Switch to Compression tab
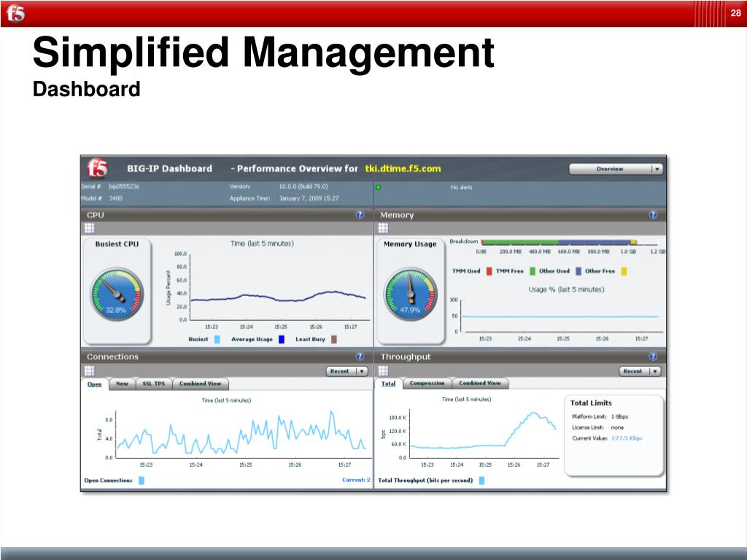The width and height of the screenshot is (747, 560). (x=427, y=384)
